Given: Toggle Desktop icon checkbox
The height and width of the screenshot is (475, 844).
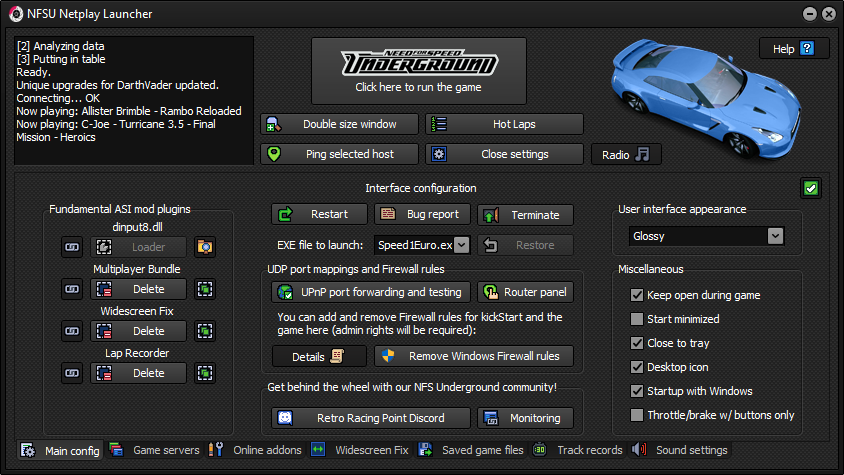Looking at the screenshot, I should coord(637,367).
